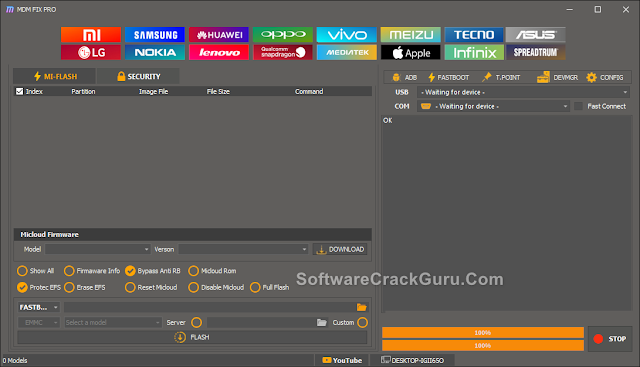640x367 pixels.
Task: Enable the Server radio option
Action: [x=196, y=323]
